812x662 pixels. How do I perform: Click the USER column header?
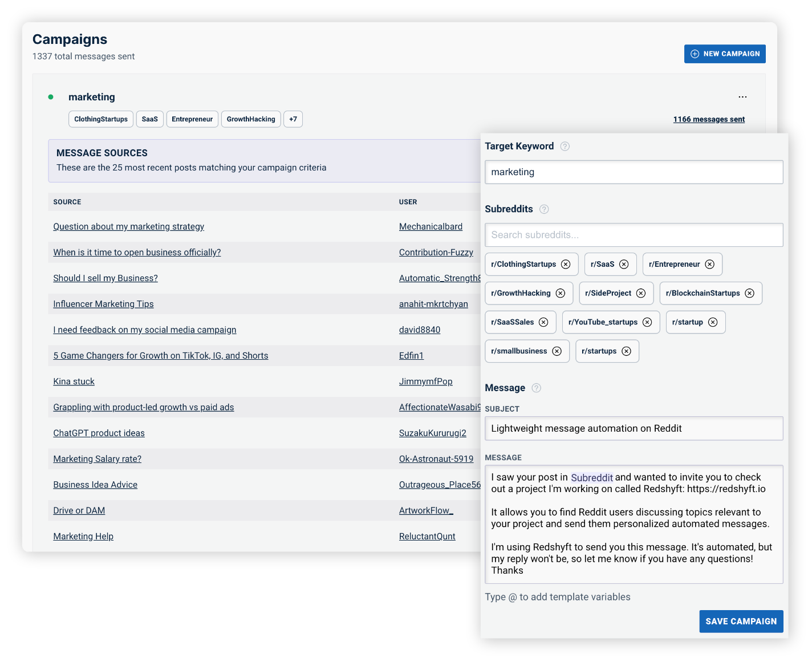pyautogui.click(x=408, y=202)
